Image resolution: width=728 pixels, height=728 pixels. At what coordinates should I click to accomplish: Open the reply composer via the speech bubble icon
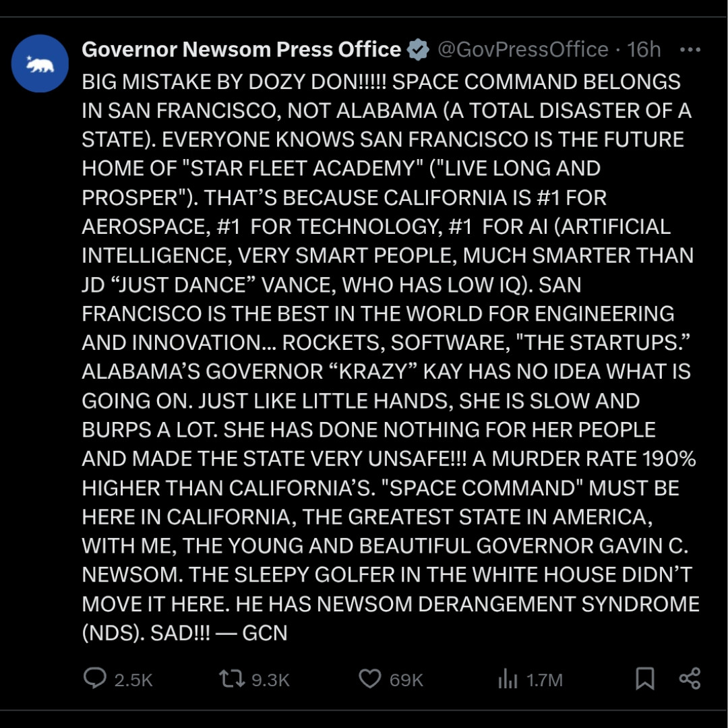[95, 678]
